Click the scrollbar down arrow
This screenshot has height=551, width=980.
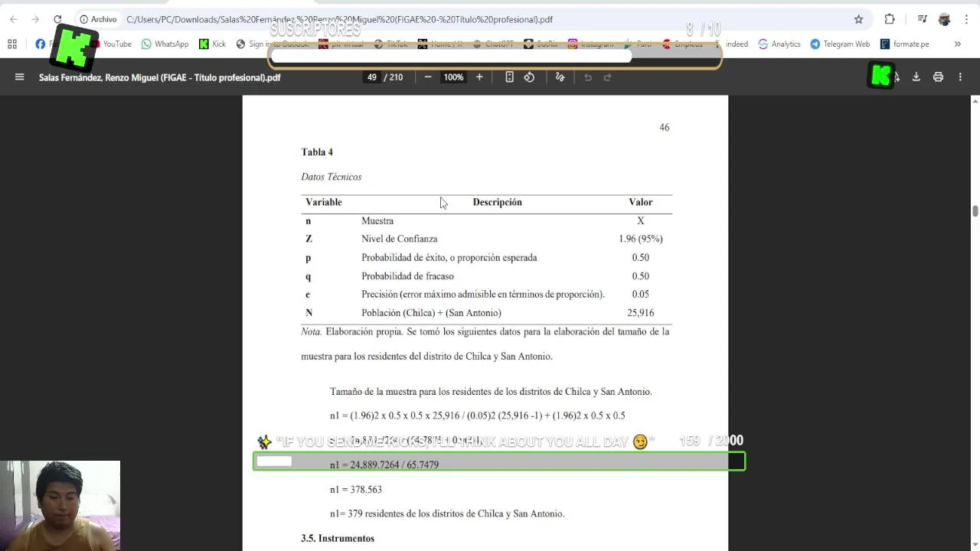coord(975,546)
